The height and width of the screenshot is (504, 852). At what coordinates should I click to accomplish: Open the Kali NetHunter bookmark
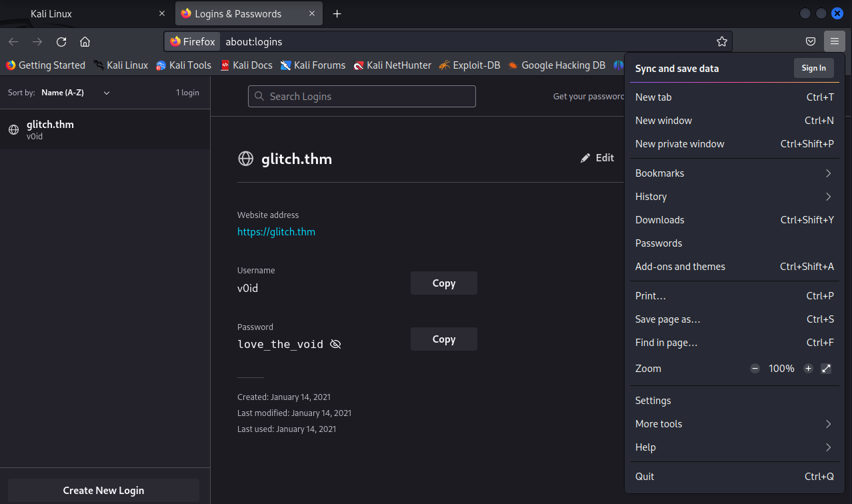tap(393, 65)
